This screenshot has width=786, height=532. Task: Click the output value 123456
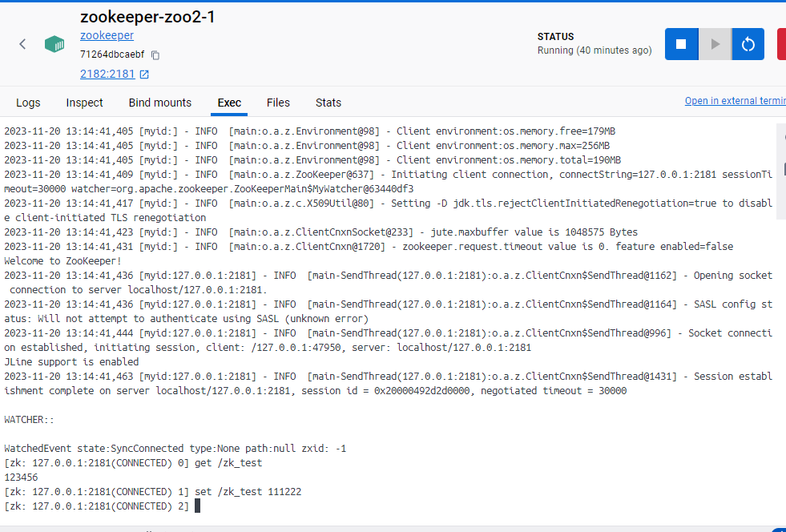point(21,478)
